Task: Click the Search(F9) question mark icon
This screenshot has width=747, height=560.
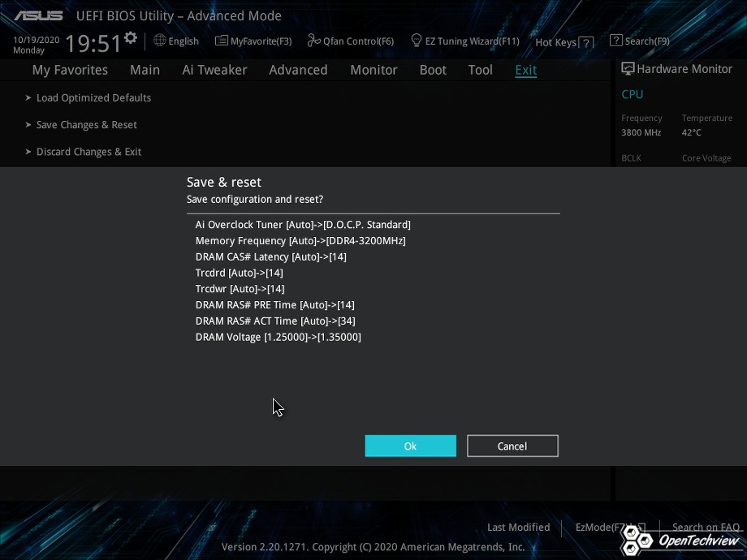Action: coord(615,41)
